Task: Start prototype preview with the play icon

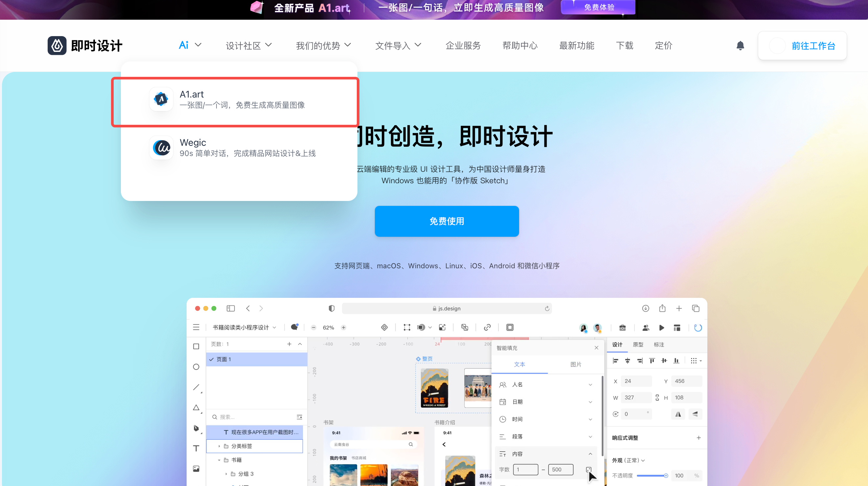Action: click(661, 327)
